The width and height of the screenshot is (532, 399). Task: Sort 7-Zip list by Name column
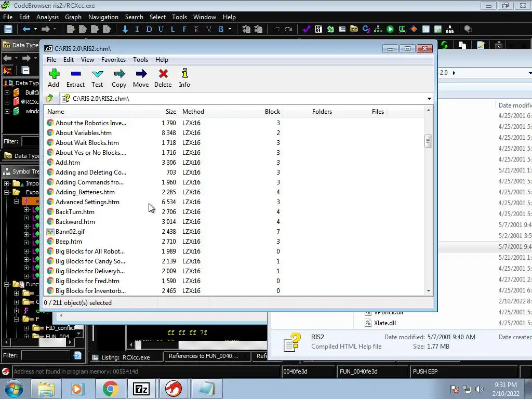(x=86, y=112)
